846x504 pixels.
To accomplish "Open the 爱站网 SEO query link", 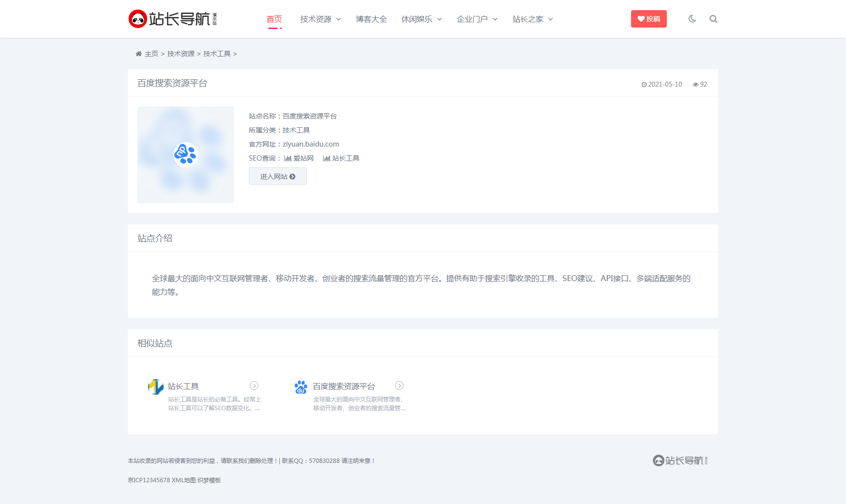I will (299, 158).
